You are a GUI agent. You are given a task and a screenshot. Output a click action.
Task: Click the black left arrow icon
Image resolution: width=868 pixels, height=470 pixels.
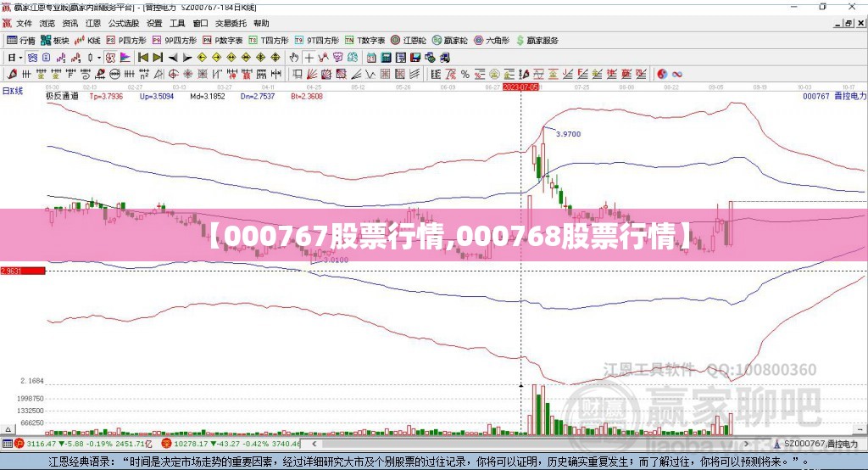[x=173, y=58]
